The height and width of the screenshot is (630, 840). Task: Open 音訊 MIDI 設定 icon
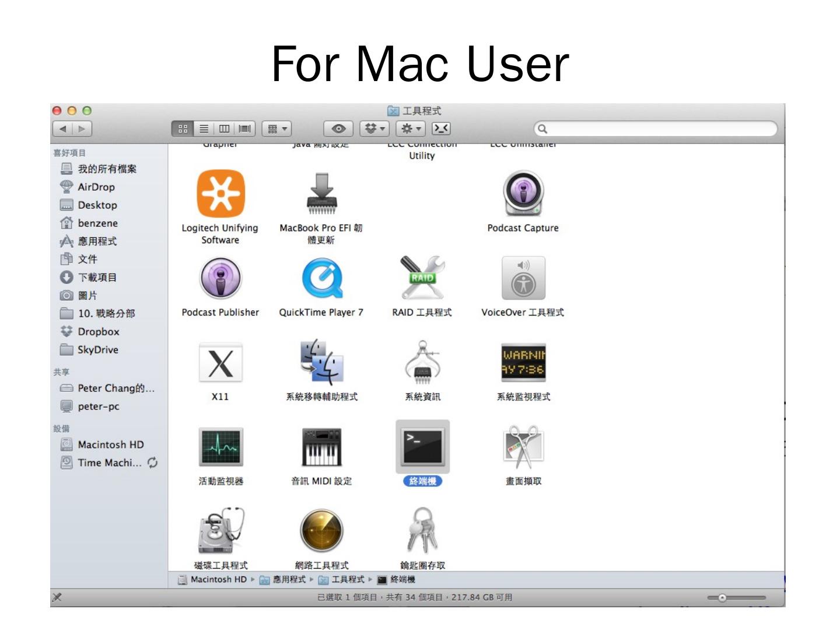[x=321, y=447]
